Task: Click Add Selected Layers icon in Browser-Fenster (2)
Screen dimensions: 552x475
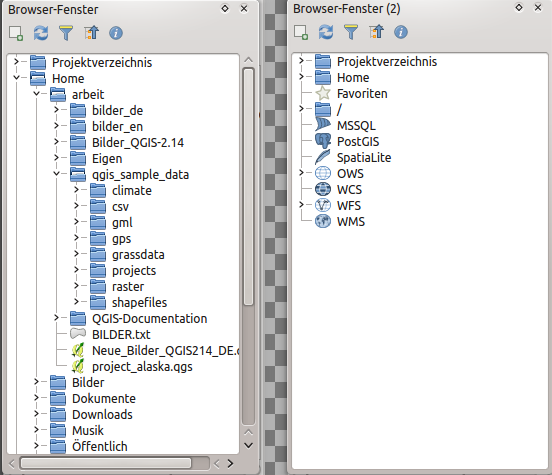Action: [x=301, y=32]
